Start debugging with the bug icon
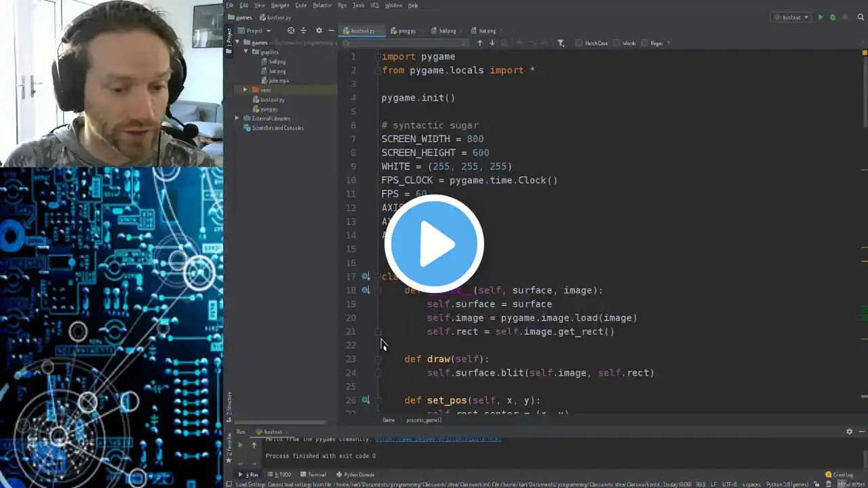This screenshot has height=488, width=868. click(x=833, y=18)
